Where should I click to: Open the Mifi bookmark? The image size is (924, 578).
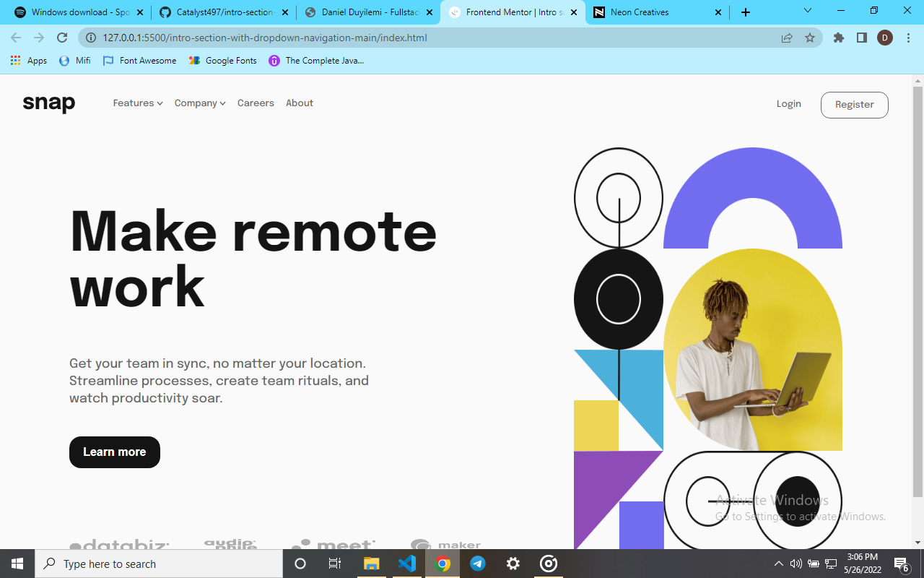coord(75,61)
